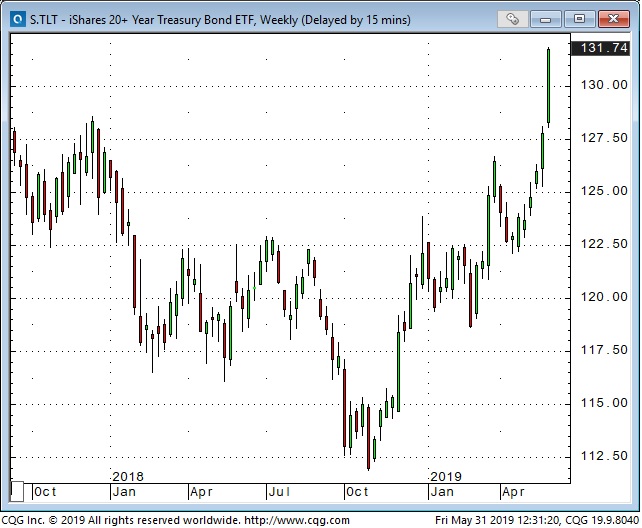Click the 125.00 price axis label
The image size is (642, 528).
coord(604,191)
